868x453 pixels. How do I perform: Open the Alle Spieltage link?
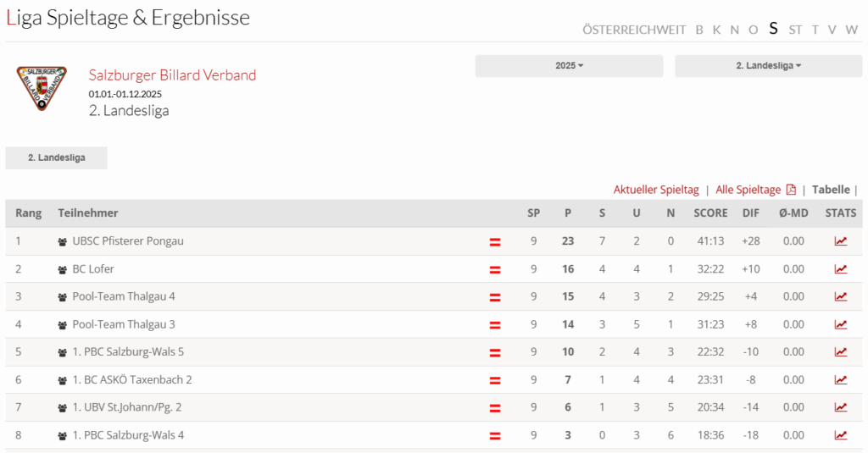click(748, 190)
